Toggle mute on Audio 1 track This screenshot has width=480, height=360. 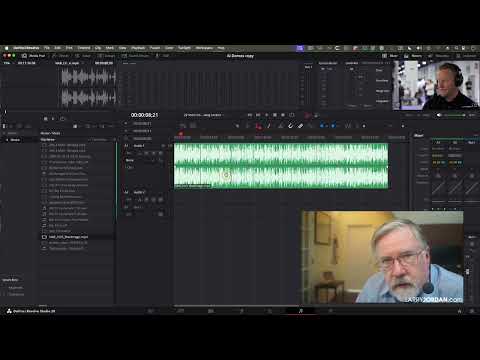click(161, 153)
